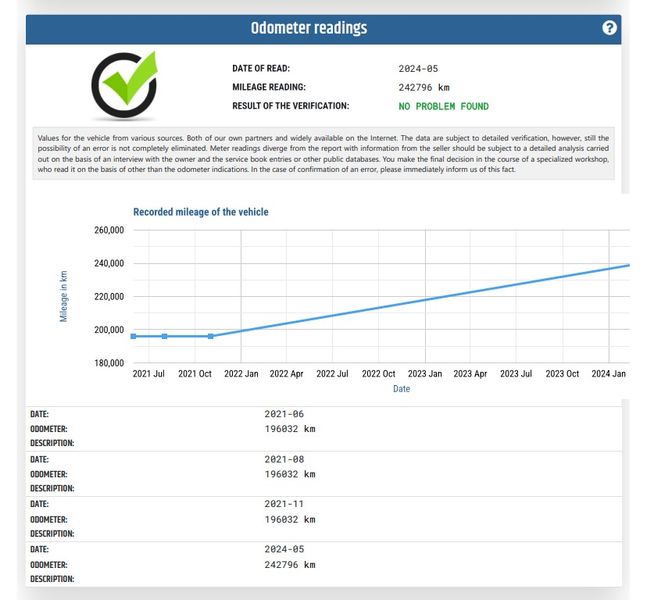The width and height of the screenshot is (647, 600).
Task: Click the 242796 km mileage reading at top
Action: pyautogui.click(x=424, y=87)
